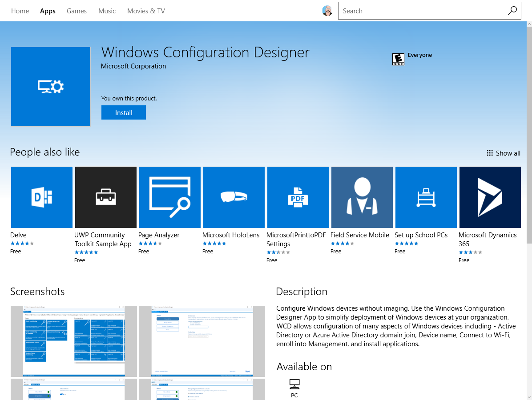Click the search magnifier icon
532x400 pixels.
point(512,11)
